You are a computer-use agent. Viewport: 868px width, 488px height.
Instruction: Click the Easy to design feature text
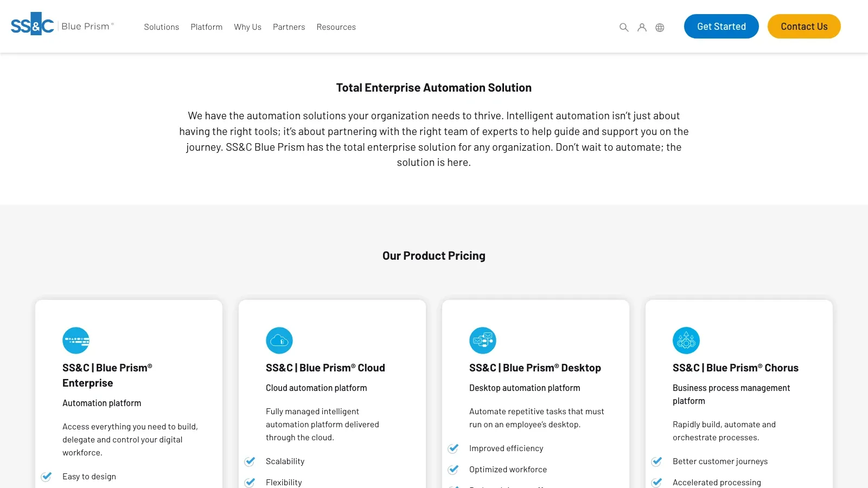pos(90,477)
